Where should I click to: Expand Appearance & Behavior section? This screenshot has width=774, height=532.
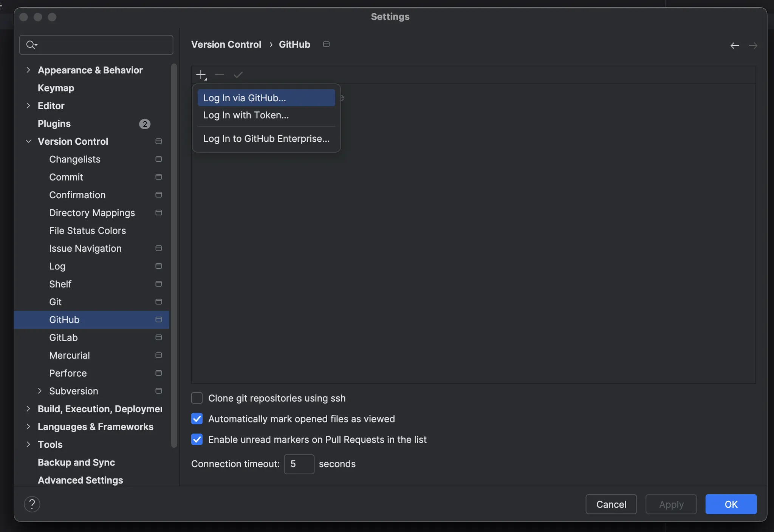pos(28,70)
